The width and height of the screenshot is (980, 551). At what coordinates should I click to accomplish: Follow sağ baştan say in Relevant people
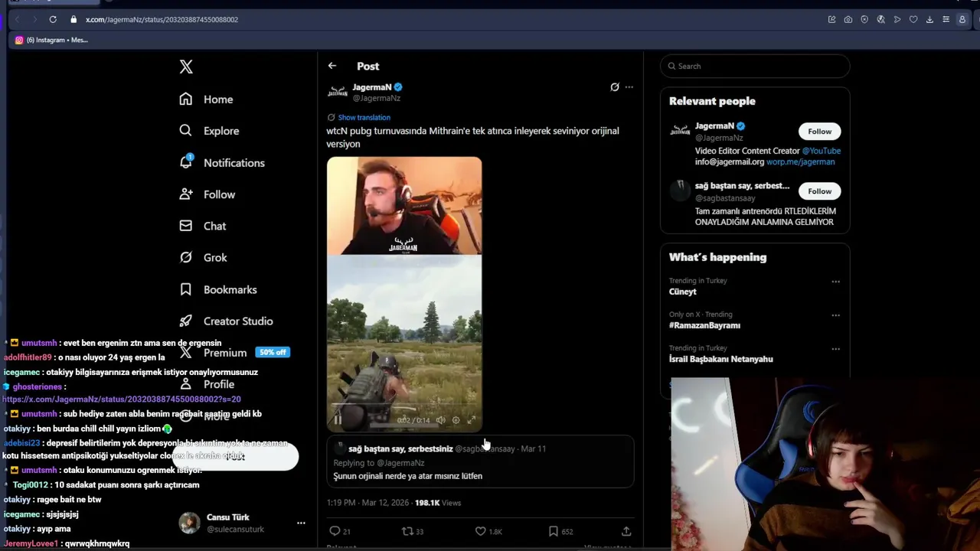[x=819, y=191]
